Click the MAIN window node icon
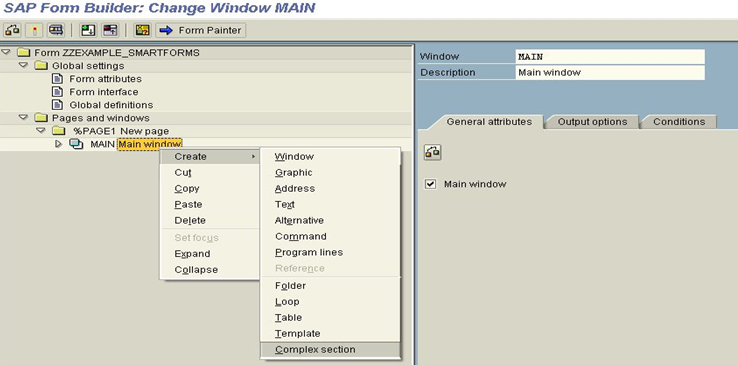 (x=76, y=144)
